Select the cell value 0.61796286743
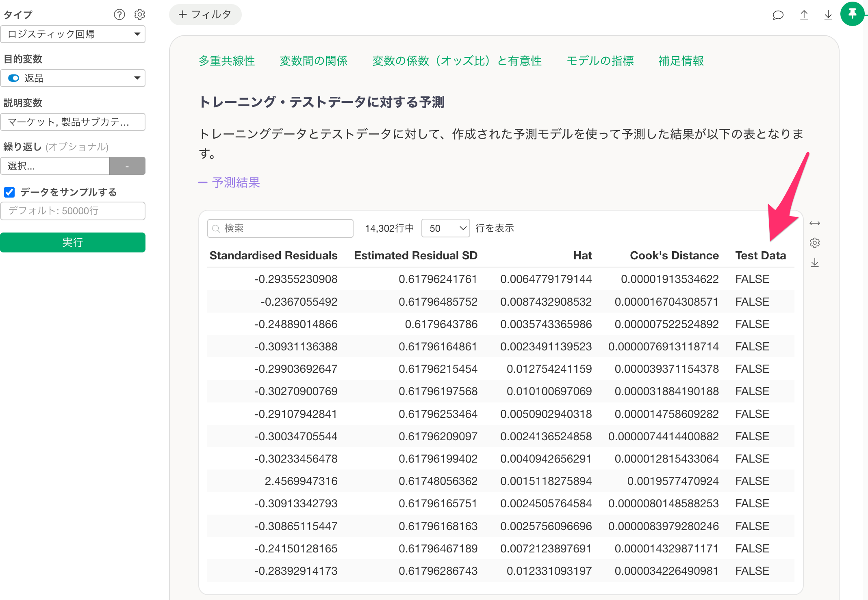The width and height of the screenshot is (868, 600). (438, 571)
